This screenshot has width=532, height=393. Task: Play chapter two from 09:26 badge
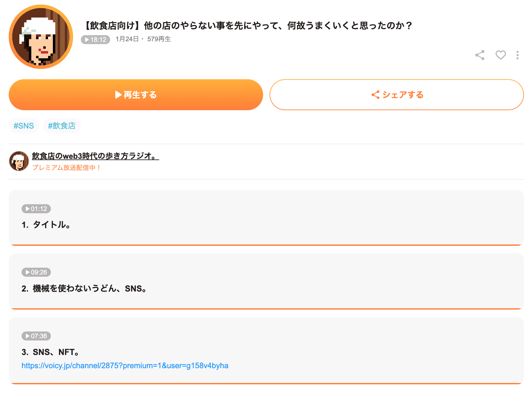36,272
